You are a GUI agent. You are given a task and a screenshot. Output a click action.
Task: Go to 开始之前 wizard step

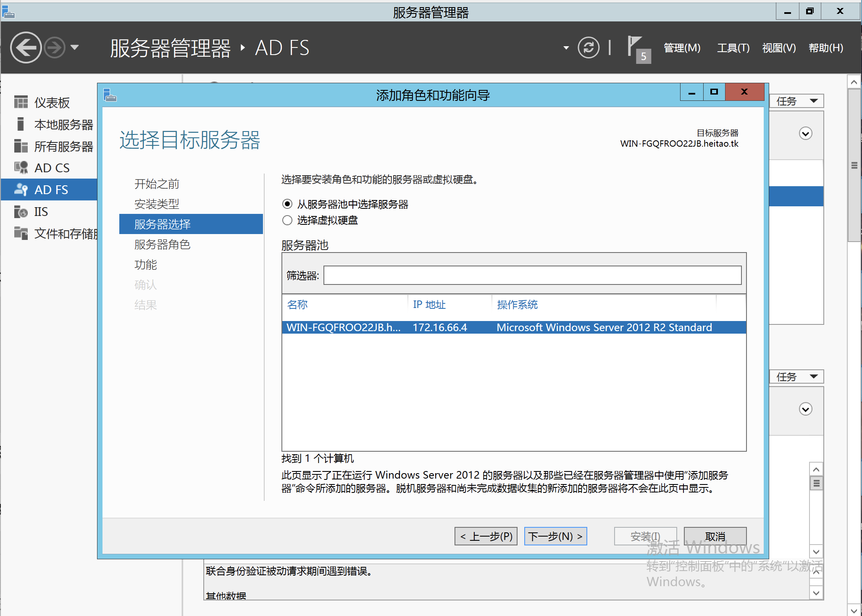tap(157, 184)
